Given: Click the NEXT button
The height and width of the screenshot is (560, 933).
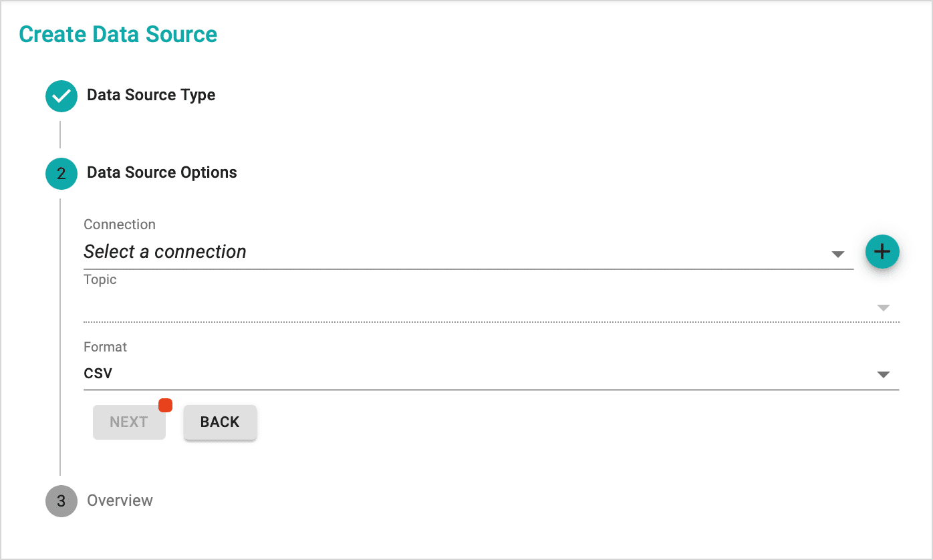Looking at the screenshot, I should click(x=129, y=422).
